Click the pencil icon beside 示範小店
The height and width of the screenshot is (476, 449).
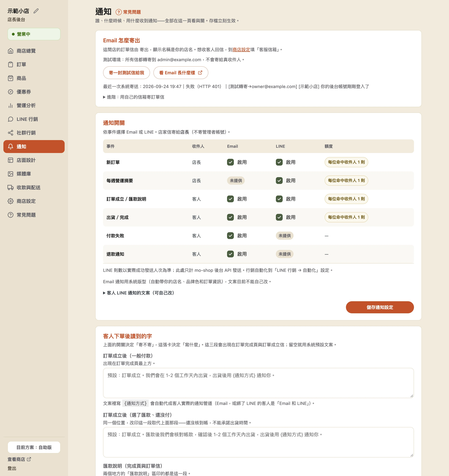click(x=36, y=11)
